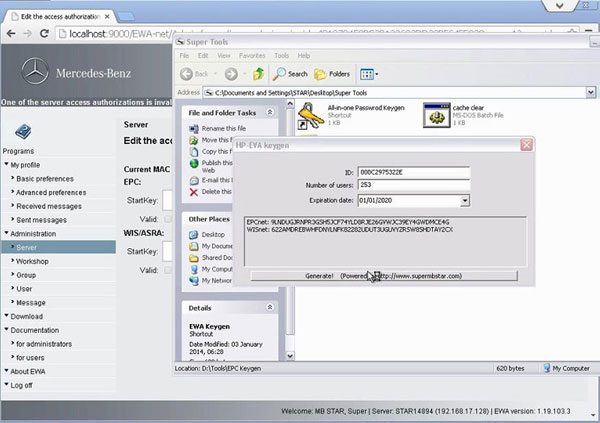Open the Views icon dropdown
The width and height of the screenshot is (600, 423).
tap(369, 74)
